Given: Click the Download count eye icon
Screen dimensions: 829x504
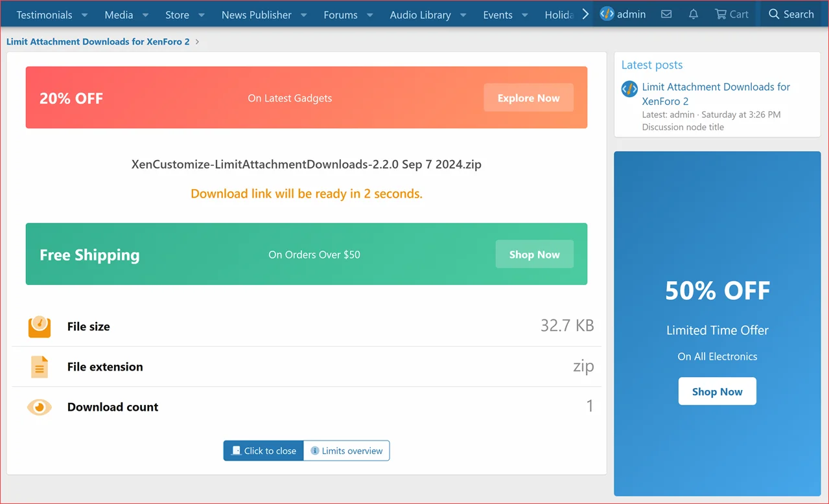Looking at the screenshot, I should point(40,407).
